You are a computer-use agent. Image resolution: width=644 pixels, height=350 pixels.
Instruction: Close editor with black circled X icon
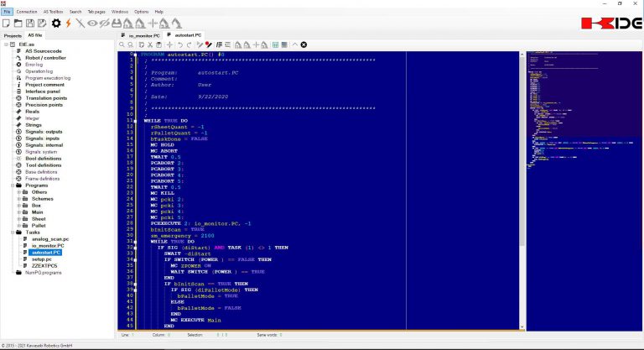[x=304, y=44]
